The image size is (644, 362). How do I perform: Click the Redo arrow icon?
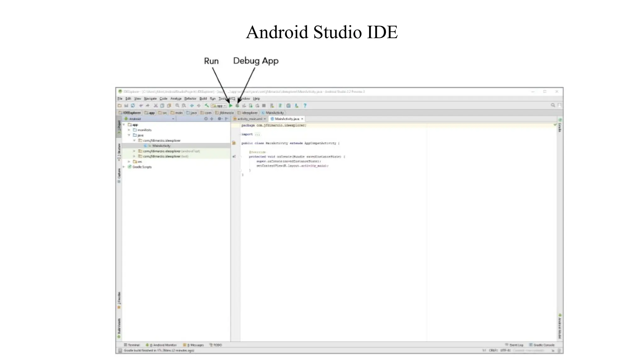tap(147, 106)
